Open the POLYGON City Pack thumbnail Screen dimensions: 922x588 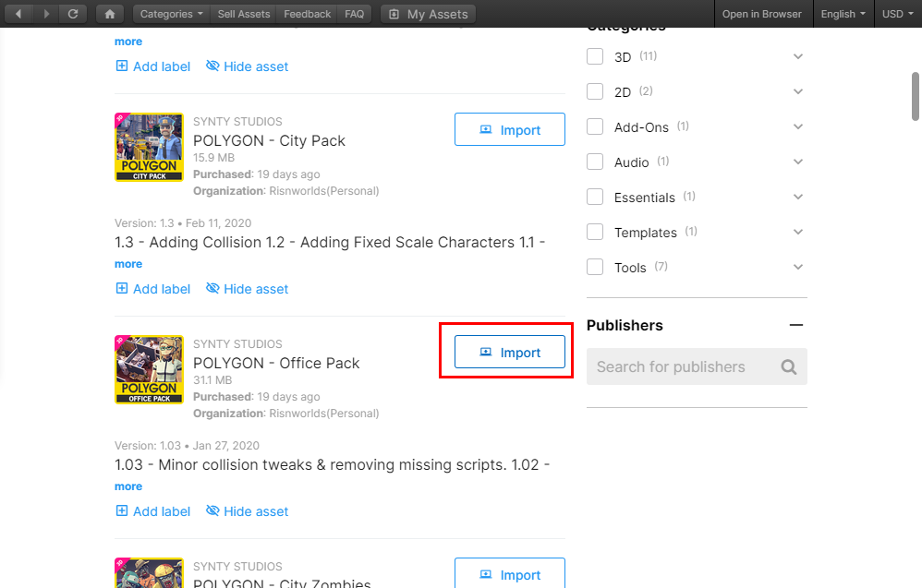coord(149,147)
